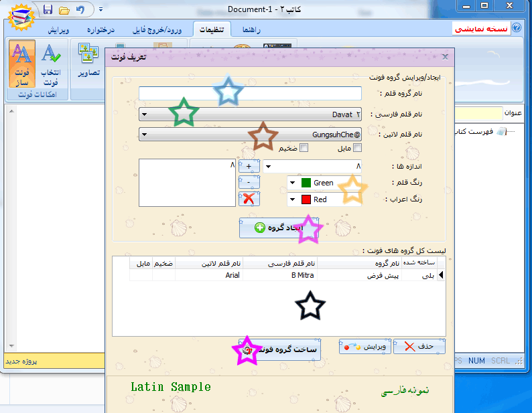
Task: Click the Kateb application logo button
Action: [21, 16]
